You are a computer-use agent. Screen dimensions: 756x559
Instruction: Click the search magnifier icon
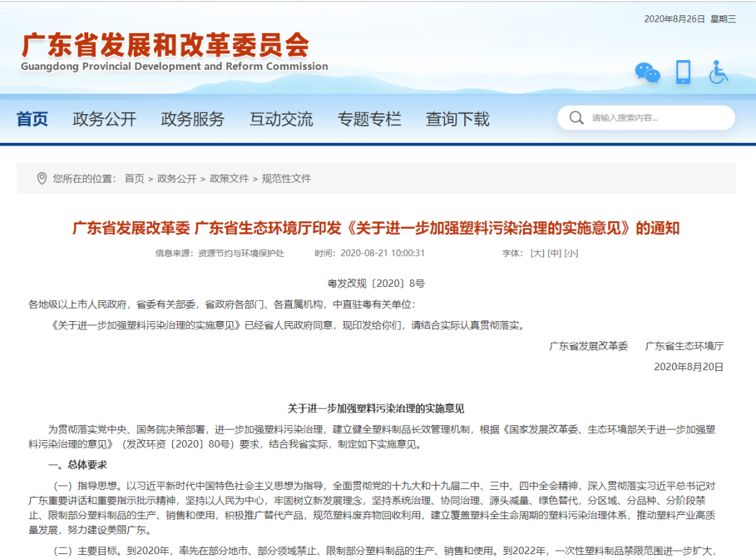point(576,118)
